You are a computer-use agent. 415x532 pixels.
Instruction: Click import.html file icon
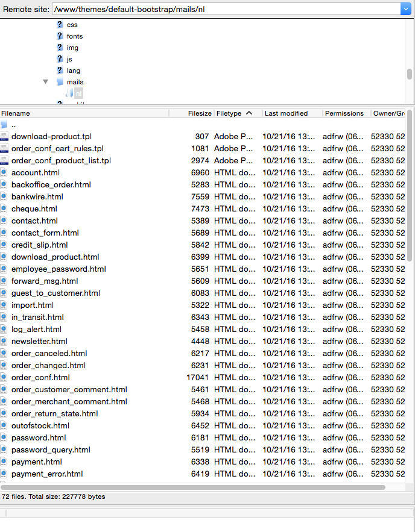coord(4,305)
